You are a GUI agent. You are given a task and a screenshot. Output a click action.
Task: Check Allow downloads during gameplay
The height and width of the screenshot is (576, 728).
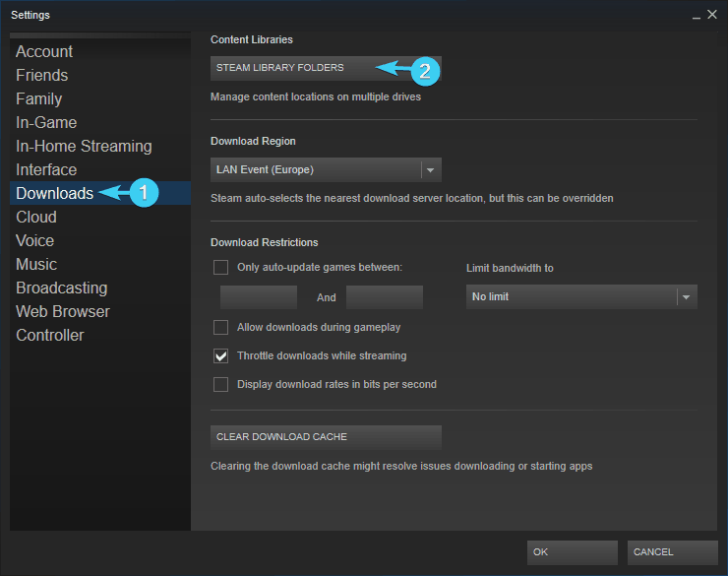tap(221, 328)
